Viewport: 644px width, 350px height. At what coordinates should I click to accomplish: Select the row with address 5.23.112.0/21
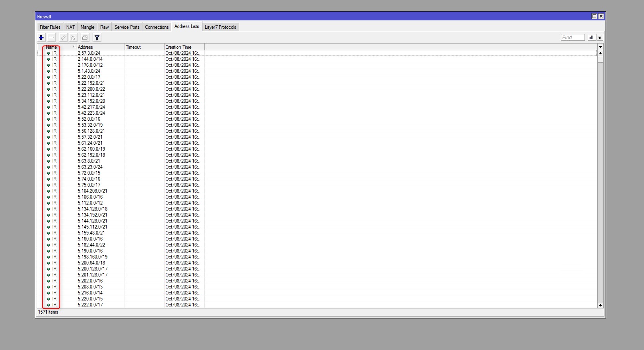click(317, 95)
